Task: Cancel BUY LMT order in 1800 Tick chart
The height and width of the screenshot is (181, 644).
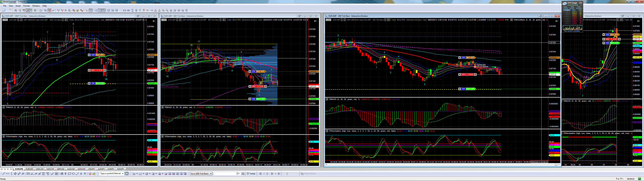Action: click(89, 83)
